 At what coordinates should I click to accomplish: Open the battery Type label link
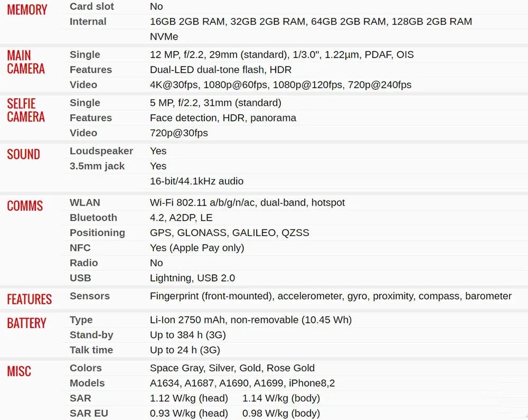(81, 320)
